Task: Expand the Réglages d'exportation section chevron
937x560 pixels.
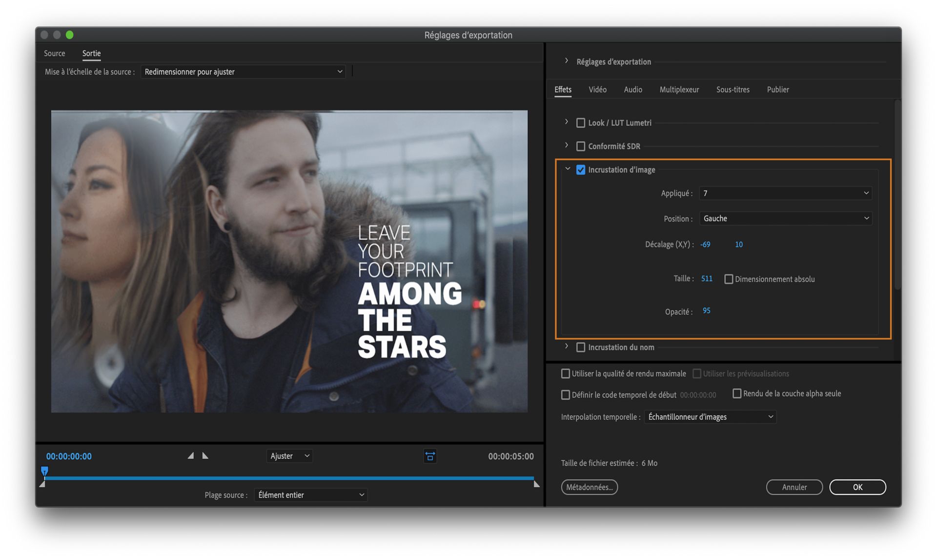Action: pos(566,61)
